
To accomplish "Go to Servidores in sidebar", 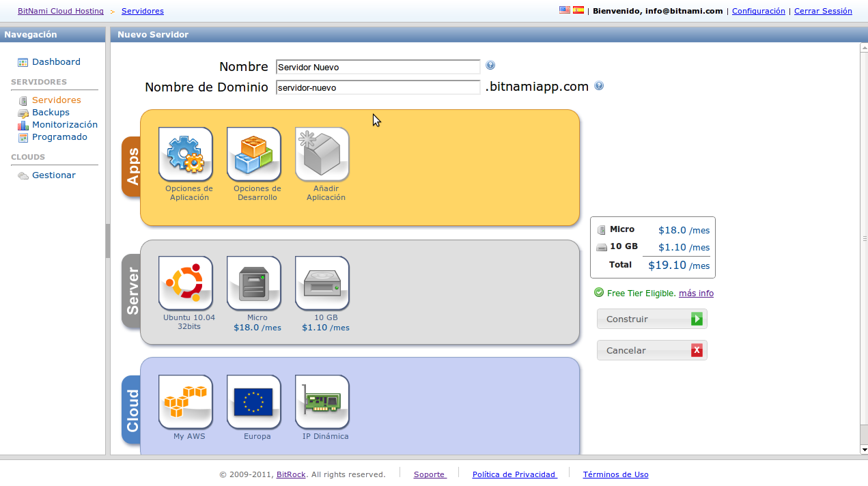I will click(57, 100).
